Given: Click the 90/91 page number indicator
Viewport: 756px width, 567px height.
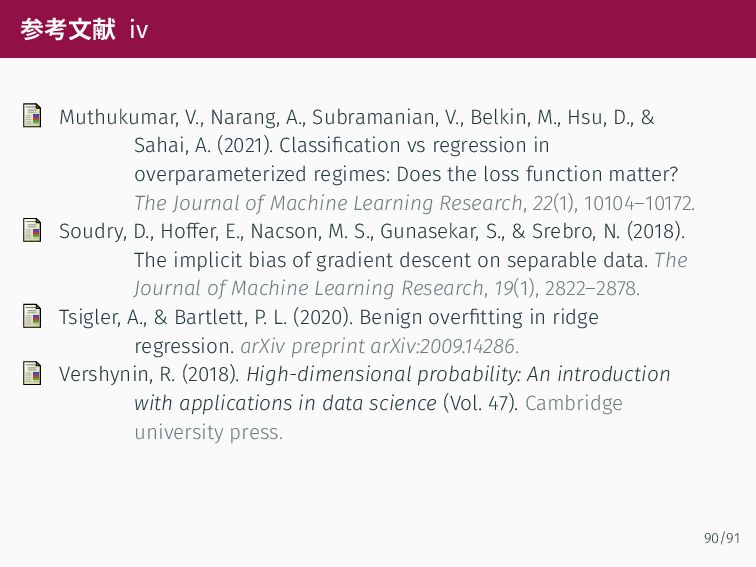Looking at the screenshot, I should [x=722, y=538].
